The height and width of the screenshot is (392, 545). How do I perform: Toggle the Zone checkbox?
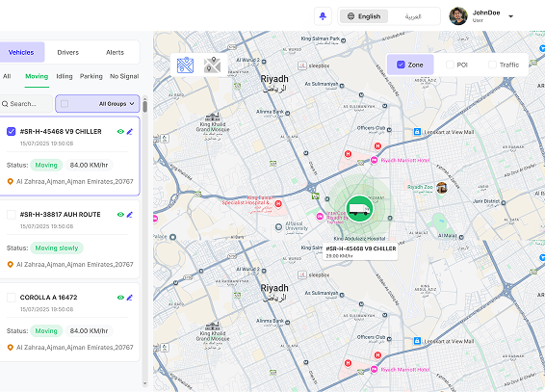pos(401,65)
